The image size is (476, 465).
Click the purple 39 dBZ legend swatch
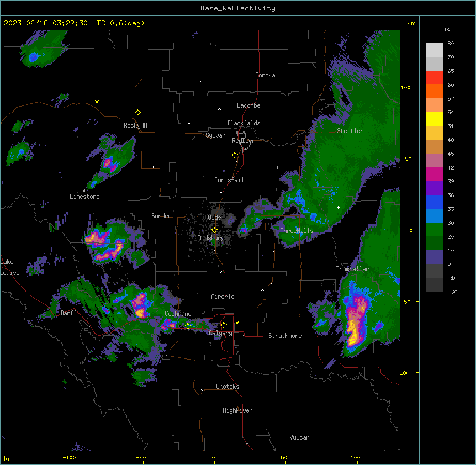click(434, 188)
